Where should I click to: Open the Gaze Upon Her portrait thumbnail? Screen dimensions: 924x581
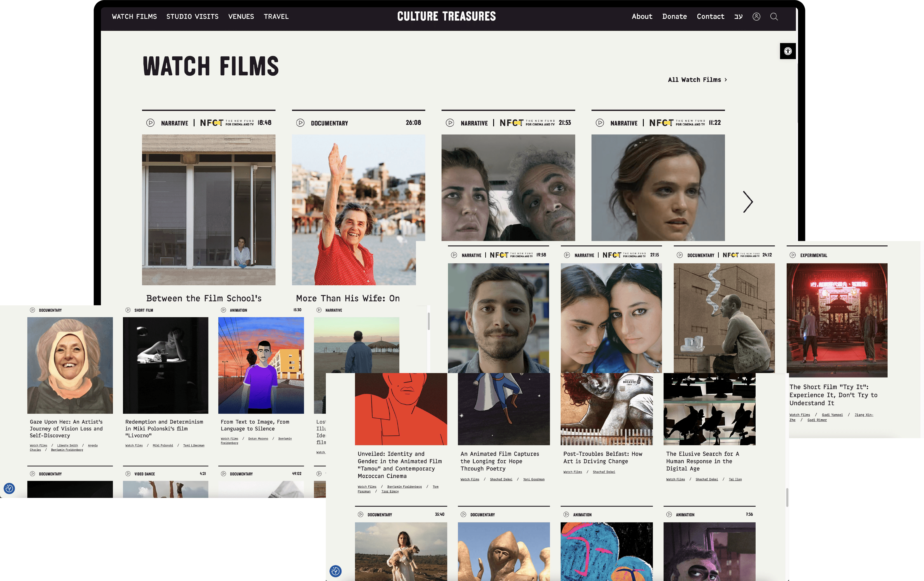(x=70, y=365)
